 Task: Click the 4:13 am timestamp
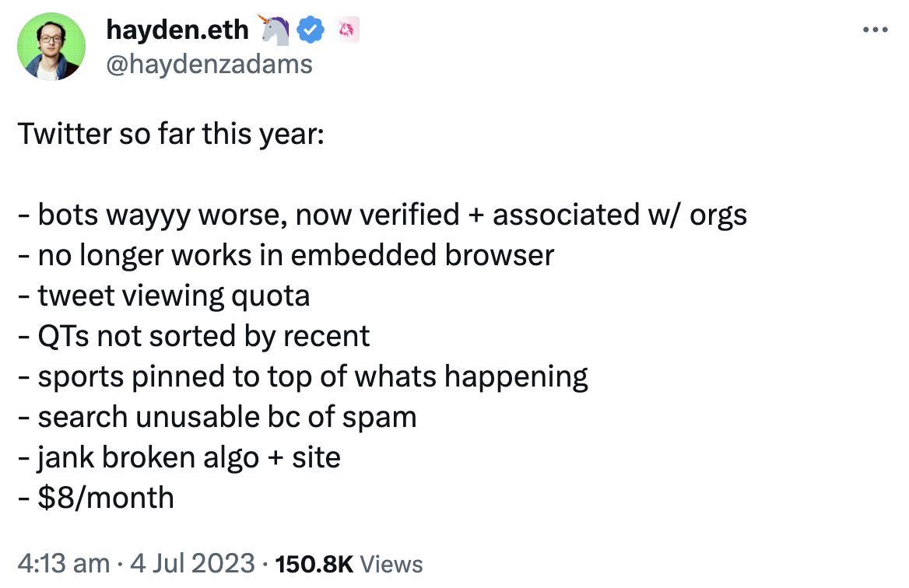[x=60, y=564]
